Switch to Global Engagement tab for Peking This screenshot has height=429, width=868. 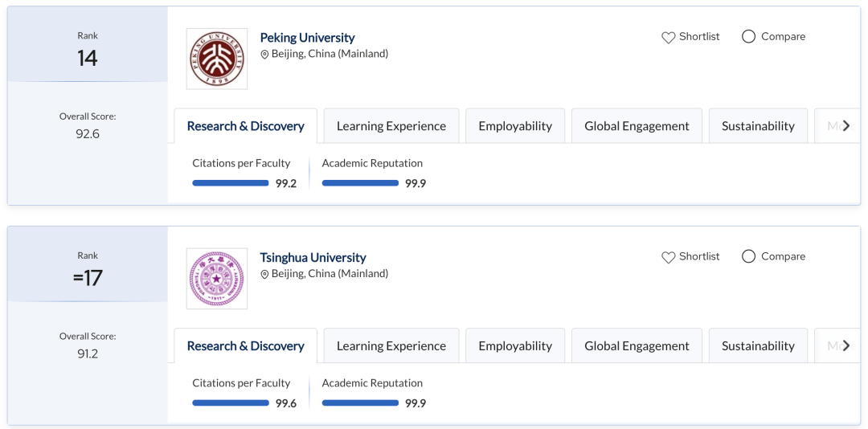(637, 125)
